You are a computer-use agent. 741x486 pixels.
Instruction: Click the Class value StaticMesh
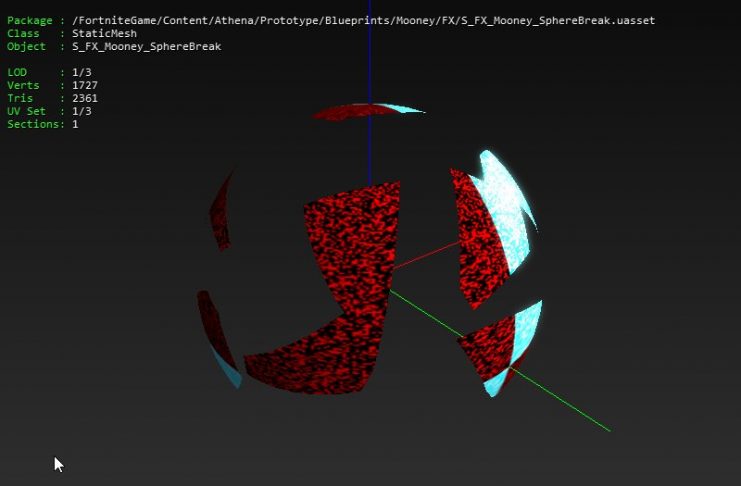104,33
